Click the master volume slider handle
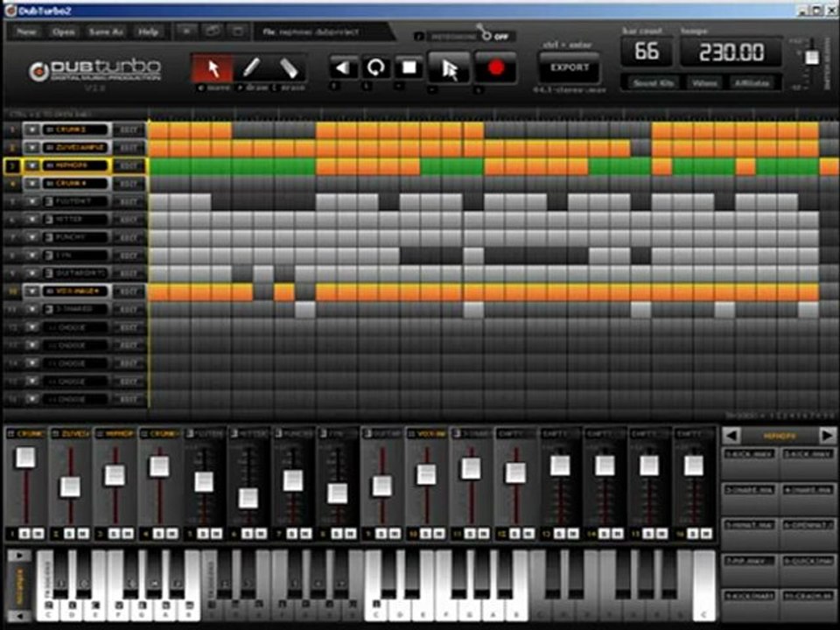 coord(812,58)
